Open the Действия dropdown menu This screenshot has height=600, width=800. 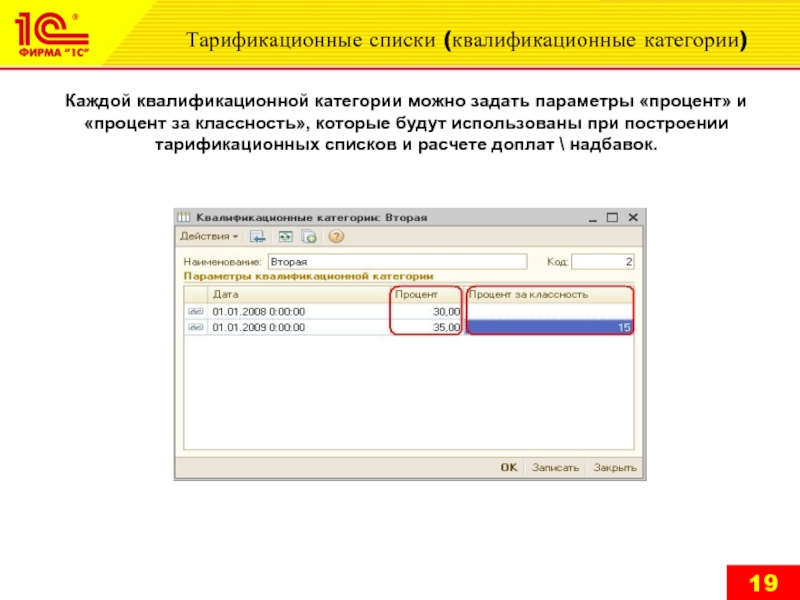[x=209, y=237]
